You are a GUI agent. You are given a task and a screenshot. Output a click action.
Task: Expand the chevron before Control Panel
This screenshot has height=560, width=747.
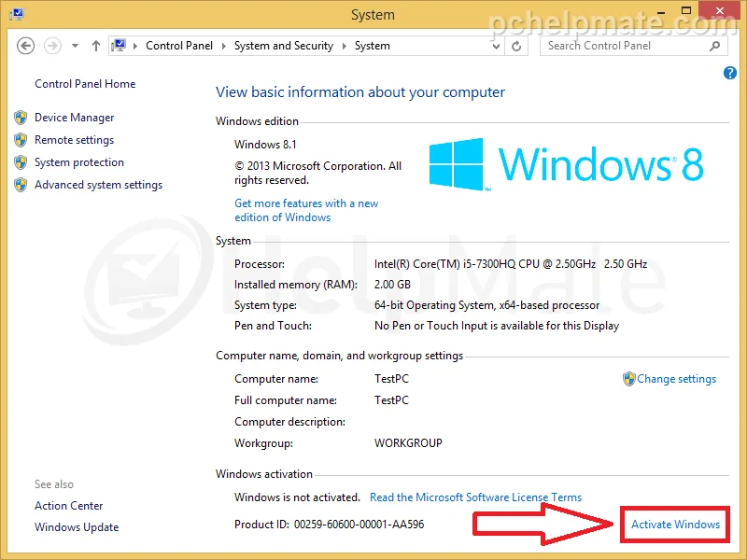tap(135, 46)
